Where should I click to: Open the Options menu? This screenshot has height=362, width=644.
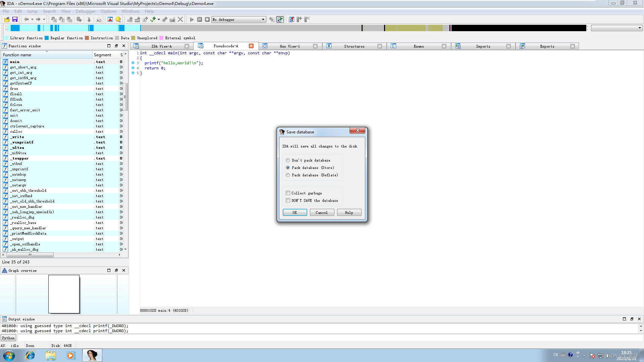click(x=109, y=11)
